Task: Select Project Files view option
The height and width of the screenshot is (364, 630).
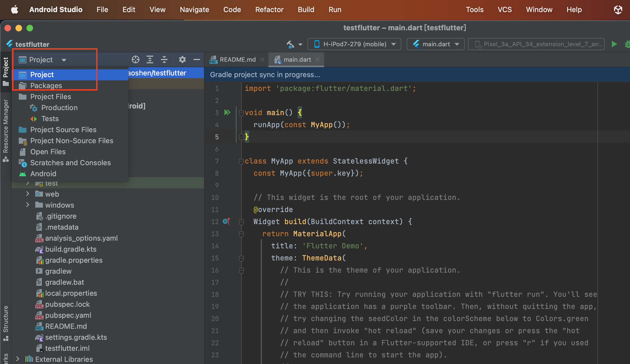Action: coord(71,97)
